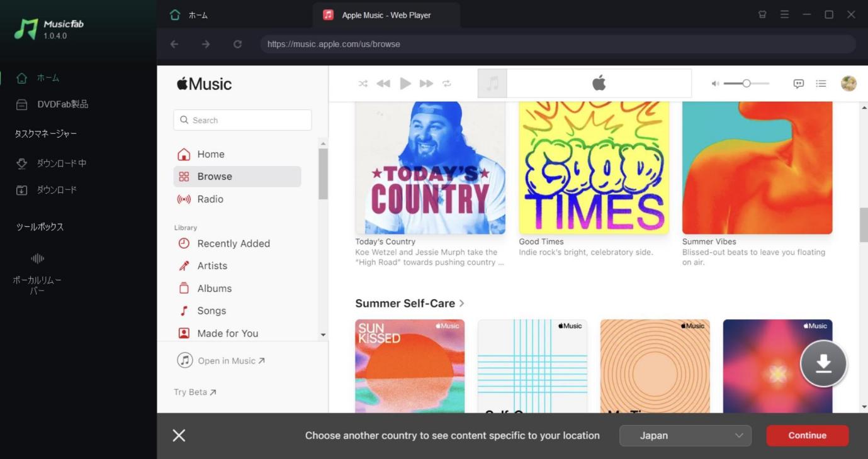
Task: Open the blue grid lines playlist cover
Action: (533, 366)
